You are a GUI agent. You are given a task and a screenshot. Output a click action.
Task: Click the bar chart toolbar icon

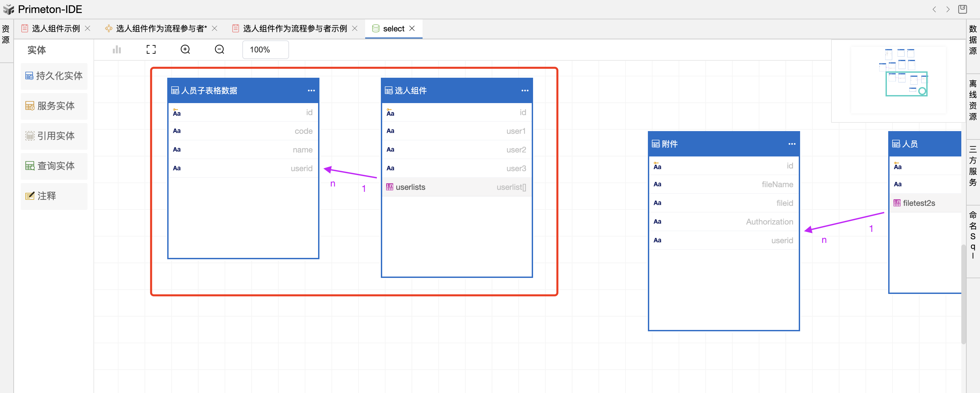tap(117, 49)
